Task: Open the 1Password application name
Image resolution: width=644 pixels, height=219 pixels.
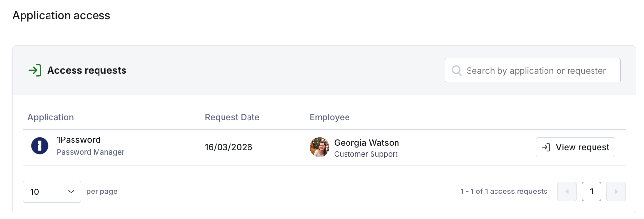Action: pos(78,140)
